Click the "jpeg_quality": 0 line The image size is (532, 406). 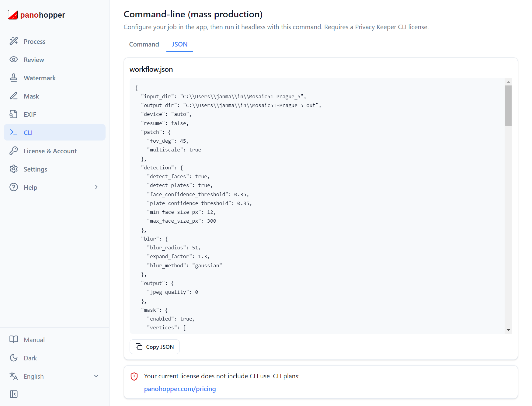point(172,292)
